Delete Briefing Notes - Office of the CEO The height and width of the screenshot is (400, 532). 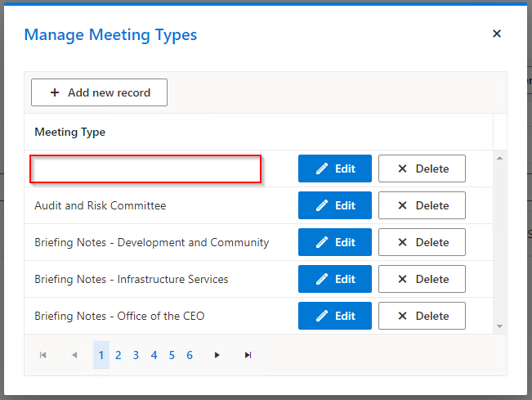point(422,316)
